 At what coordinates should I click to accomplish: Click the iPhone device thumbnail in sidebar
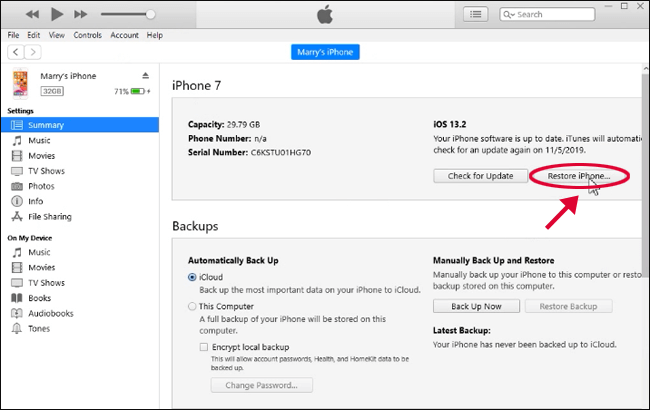[20, 83]
